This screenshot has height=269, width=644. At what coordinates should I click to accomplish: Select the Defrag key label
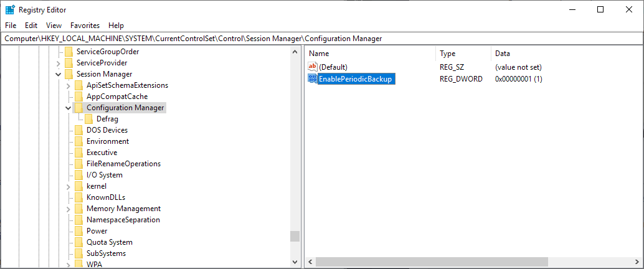point(107,119)
